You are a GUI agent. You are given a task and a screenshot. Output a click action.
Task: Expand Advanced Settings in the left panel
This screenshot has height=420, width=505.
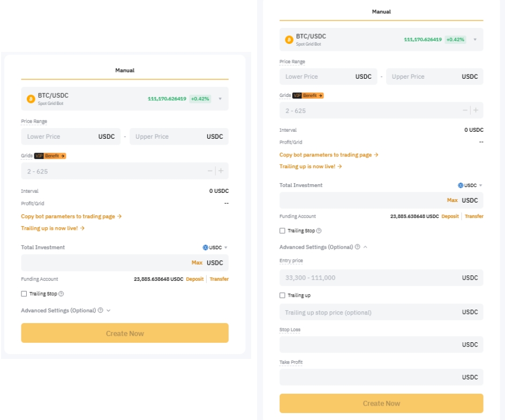108,310
